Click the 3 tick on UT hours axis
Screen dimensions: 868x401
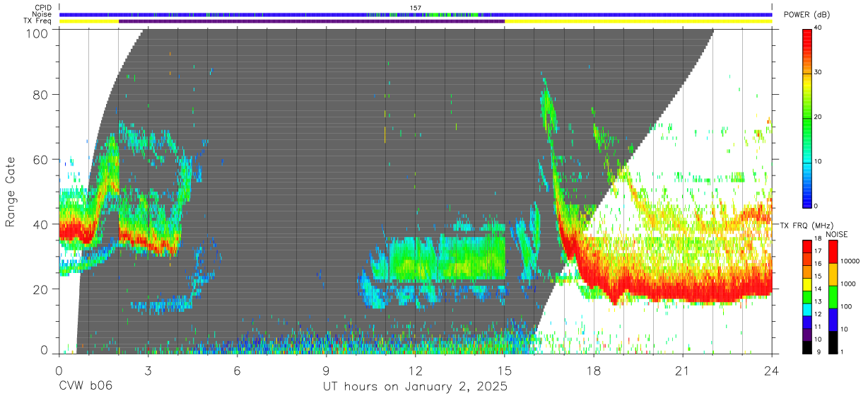click(148, 371)
